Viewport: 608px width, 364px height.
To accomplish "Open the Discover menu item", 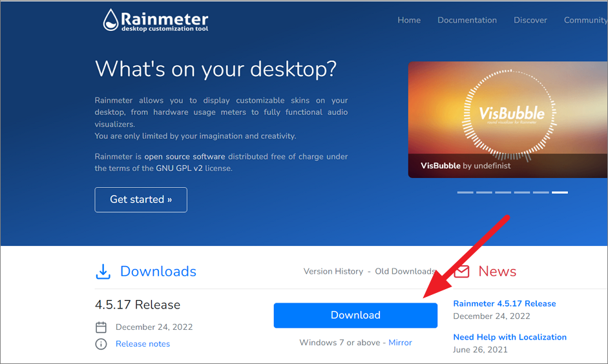I will tap(530, 20).
